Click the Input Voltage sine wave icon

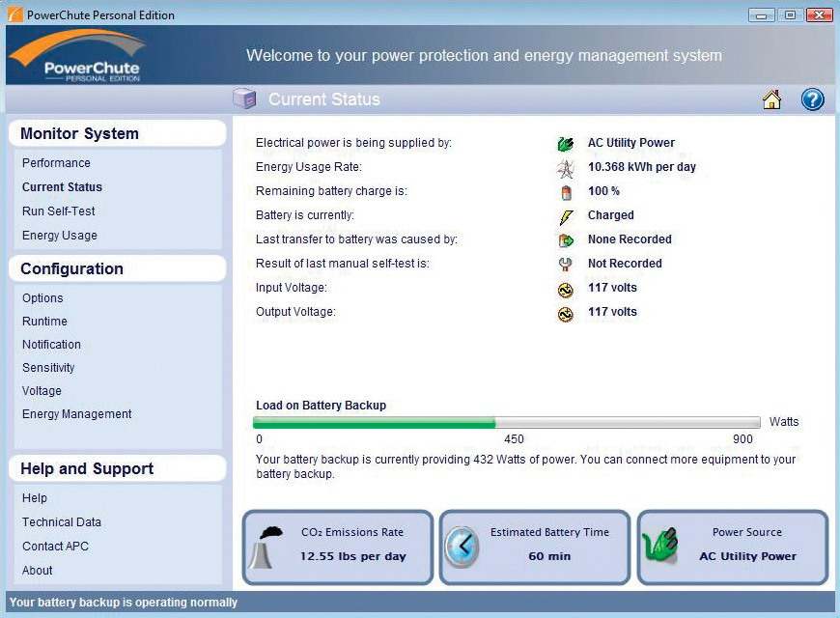[x=565, y=290]
